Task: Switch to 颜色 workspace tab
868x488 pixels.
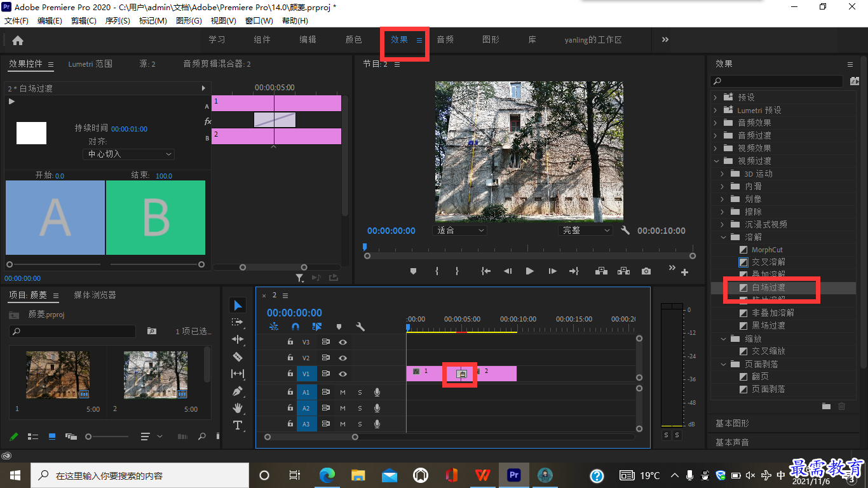Action: click(x=354, y=39)
